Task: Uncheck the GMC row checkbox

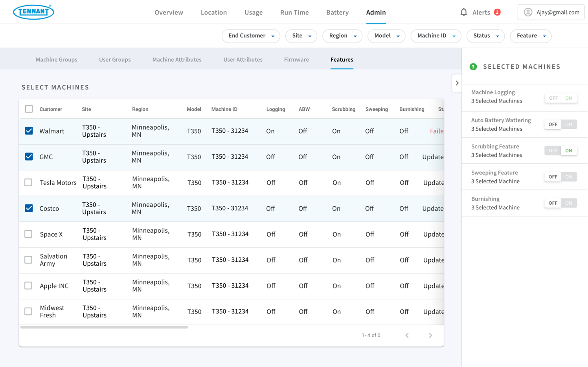Action: point(29,157)
